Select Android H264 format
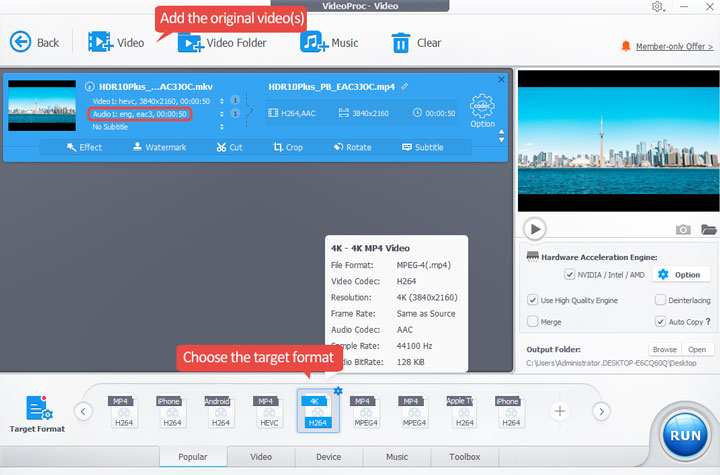Image resolution: width=720 pixels, height=475 pixels. (220, 412)
